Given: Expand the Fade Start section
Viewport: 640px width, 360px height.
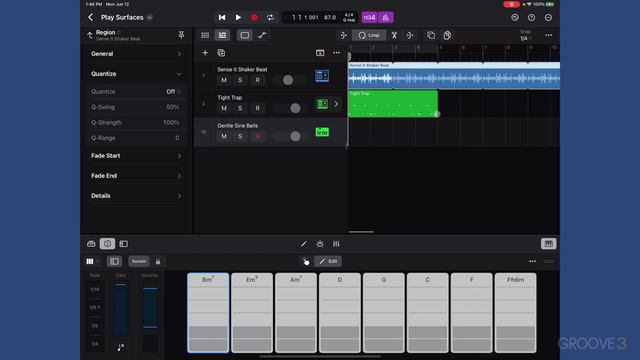Looking at the screenshot, I should 136,156.
